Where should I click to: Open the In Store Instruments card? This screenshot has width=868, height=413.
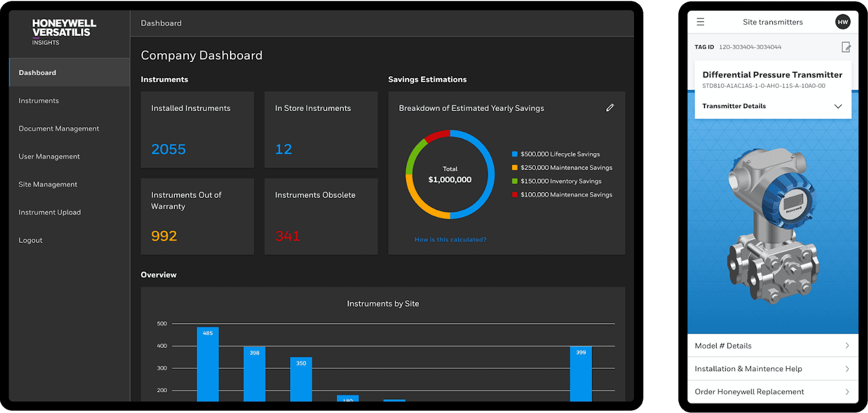click(x=321, y=129)
